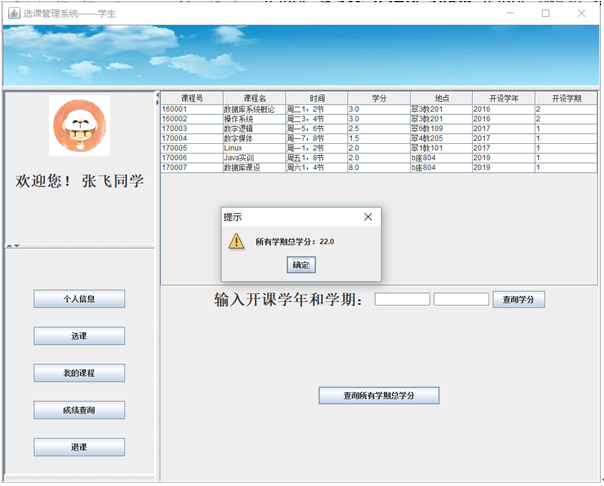Click 查询所有学期总学分 button

[x=379, y=396]
